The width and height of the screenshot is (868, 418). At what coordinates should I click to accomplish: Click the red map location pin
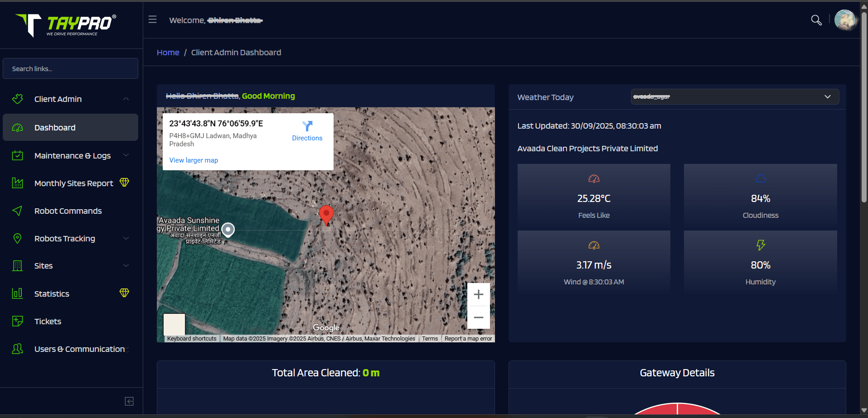pyautogui.click(x=326, y=214)
